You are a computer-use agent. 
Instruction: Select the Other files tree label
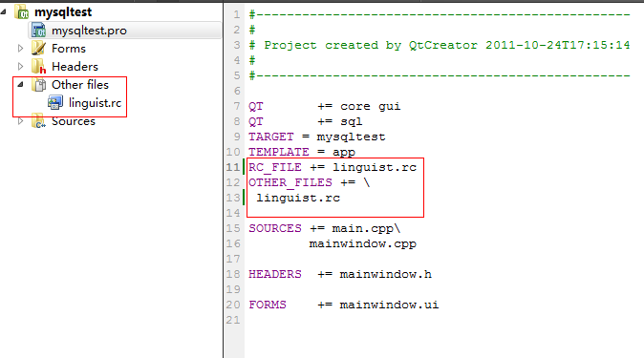(80, 85)
